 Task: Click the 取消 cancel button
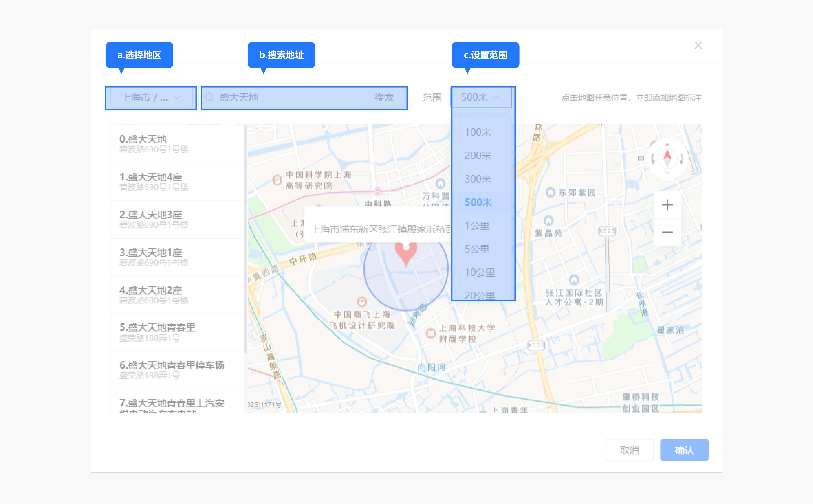[x=629, y=450]
